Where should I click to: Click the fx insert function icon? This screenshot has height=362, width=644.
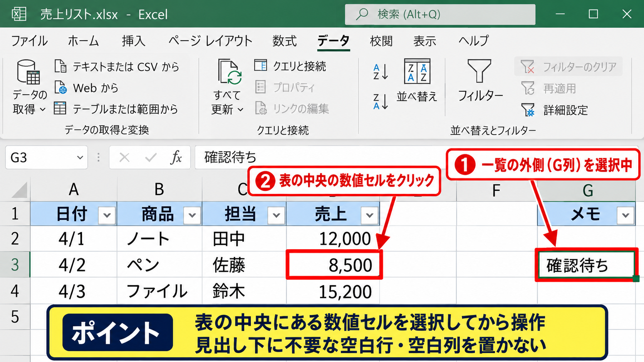coord(176,157)
